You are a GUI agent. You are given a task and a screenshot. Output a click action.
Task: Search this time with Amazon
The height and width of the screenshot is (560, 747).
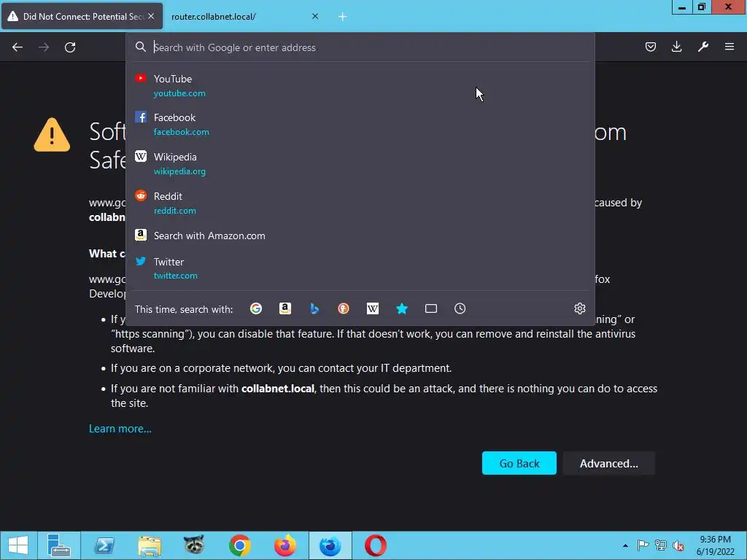click(x=285, y=308)
